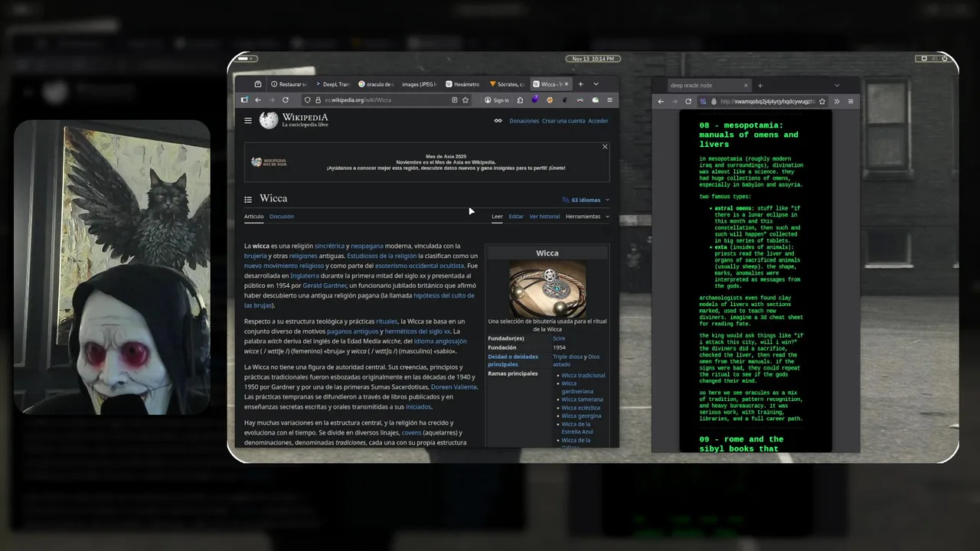The height and width of the screenshot is (551, 980).
Task: Expand the tab list chevron in Wikipedia window
Action: [596, 84]
